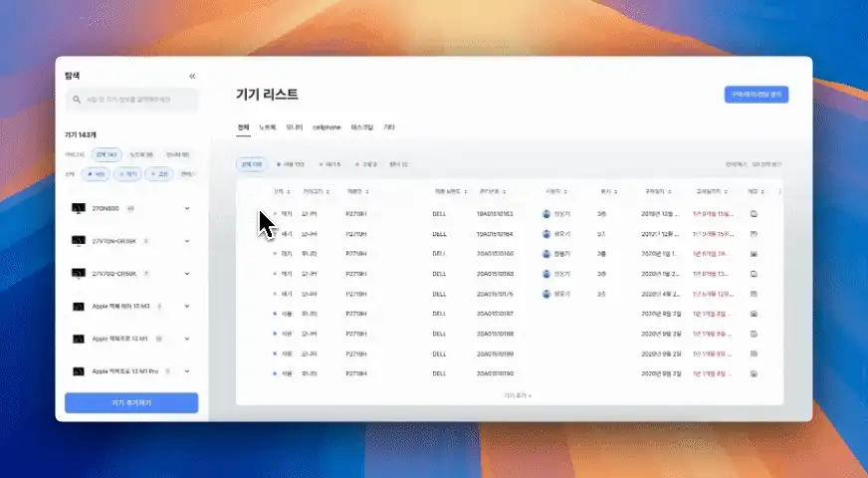Viewport: 868px width, 478px height.
Task: Click the user avatar in row 20A01510168
Action: (x=546, y=274)
